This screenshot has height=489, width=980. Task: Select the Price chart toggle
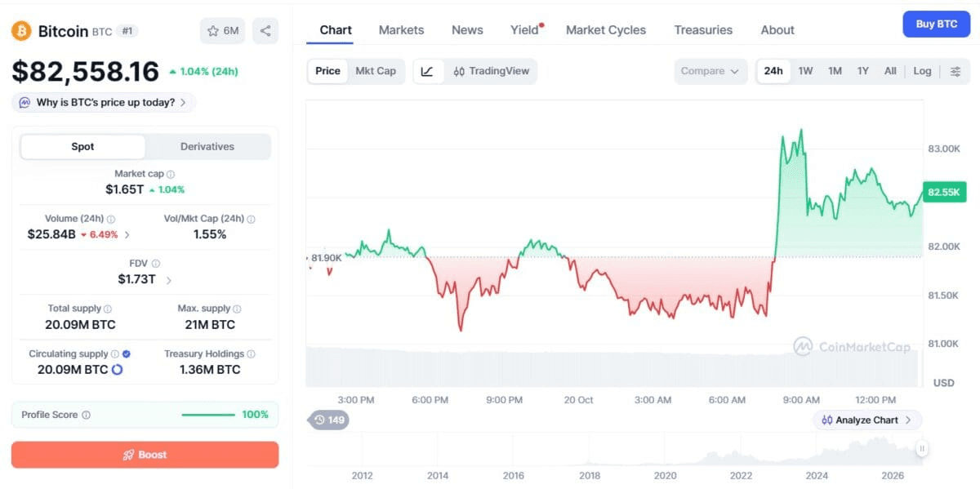coord(327,71)
